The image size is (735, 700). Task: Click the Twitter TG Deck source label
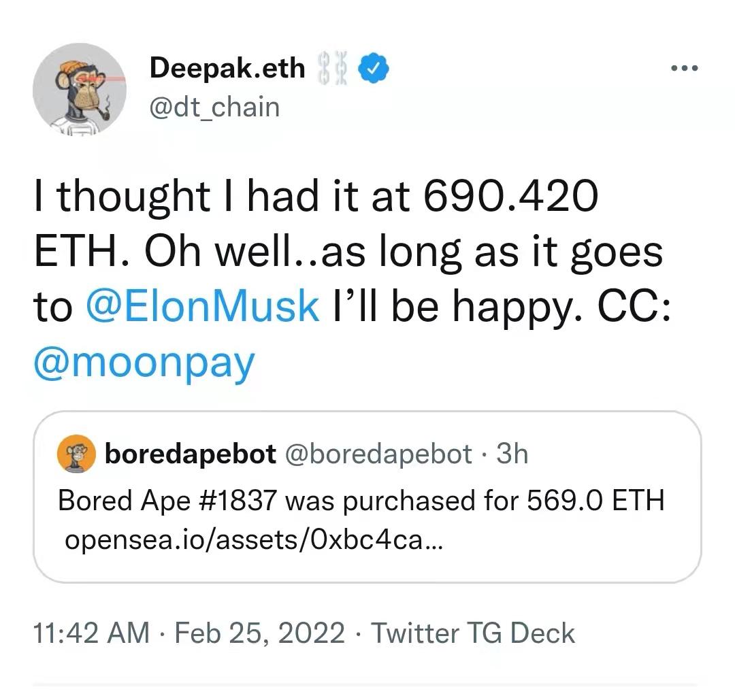tap(472, 633)
